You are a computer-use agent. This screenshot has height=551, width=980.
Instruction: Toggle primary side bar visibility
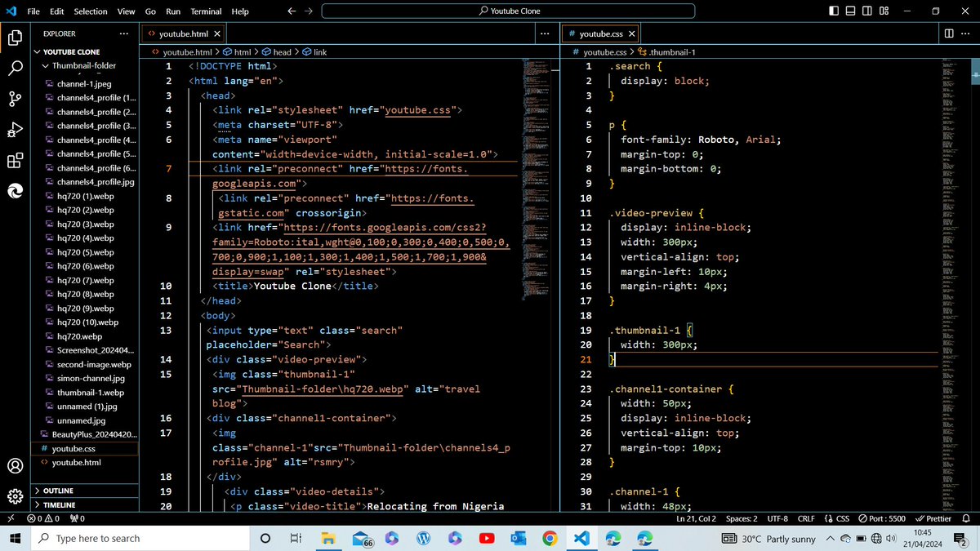click(833, 11)
